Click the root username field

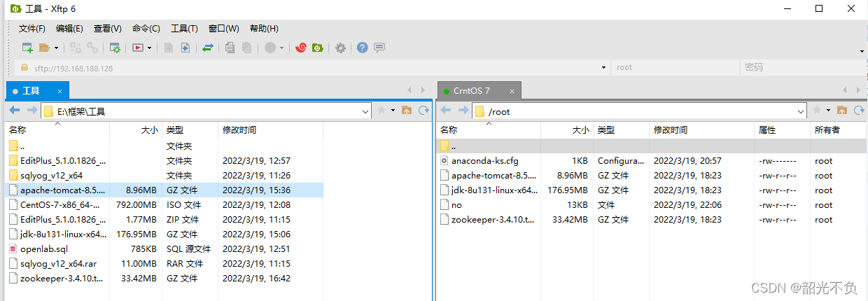point(675,68)
